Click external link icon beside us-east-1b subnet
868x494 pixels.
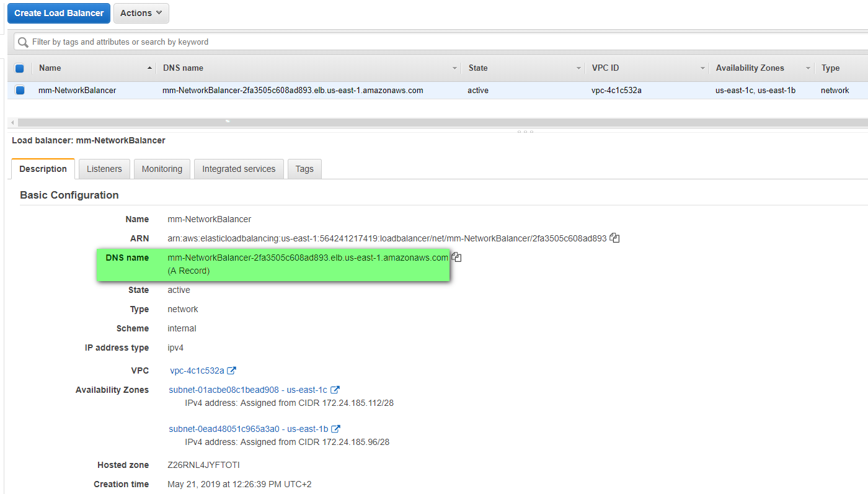[335, 429]
